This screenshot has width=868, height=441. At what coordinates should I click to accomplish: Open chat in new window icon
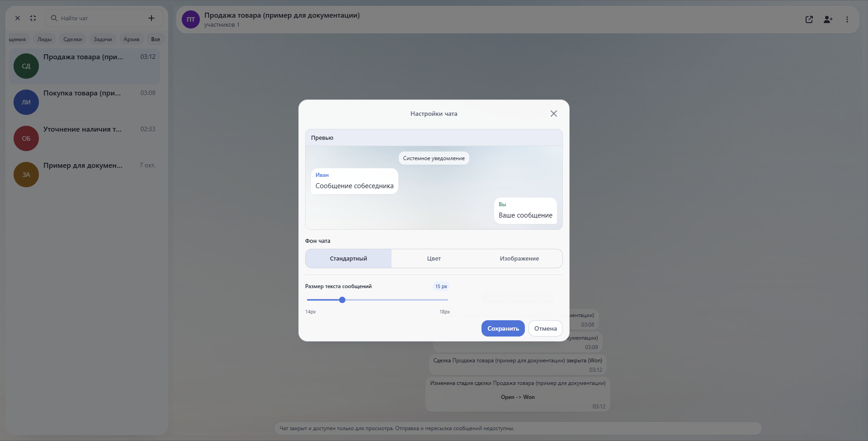tap(809, 19)
